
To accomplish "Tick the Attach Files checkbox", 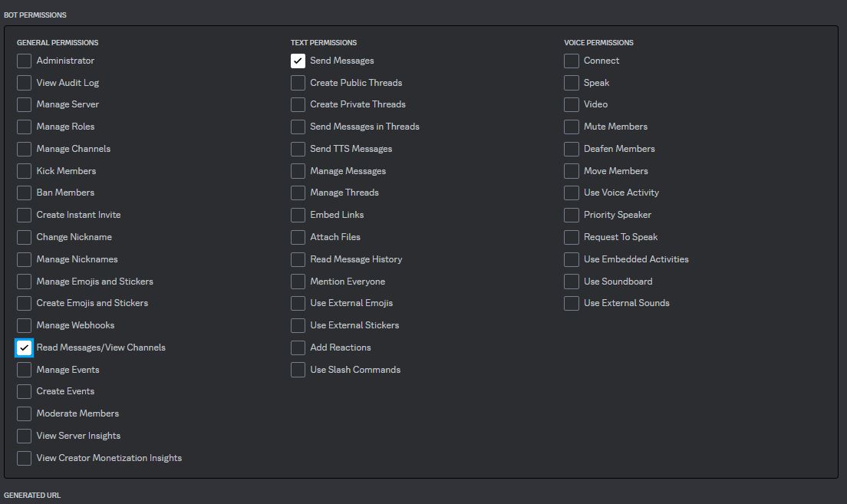I will click(298, 237).
